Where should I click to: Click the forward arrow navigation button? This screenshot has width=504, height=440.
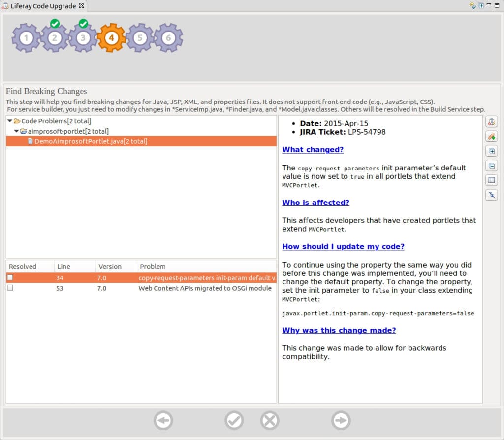coord(341,420)
